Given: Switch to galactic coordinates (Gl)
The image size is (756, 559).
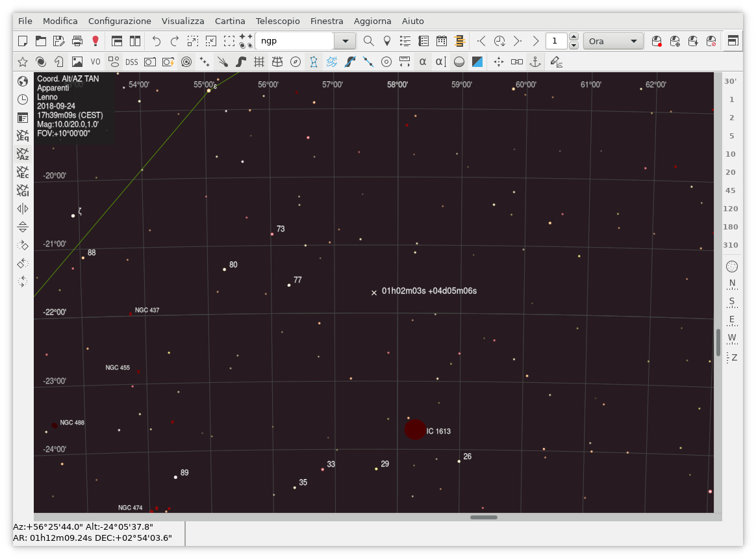Looking at the screenshot, I should point(23,190).
